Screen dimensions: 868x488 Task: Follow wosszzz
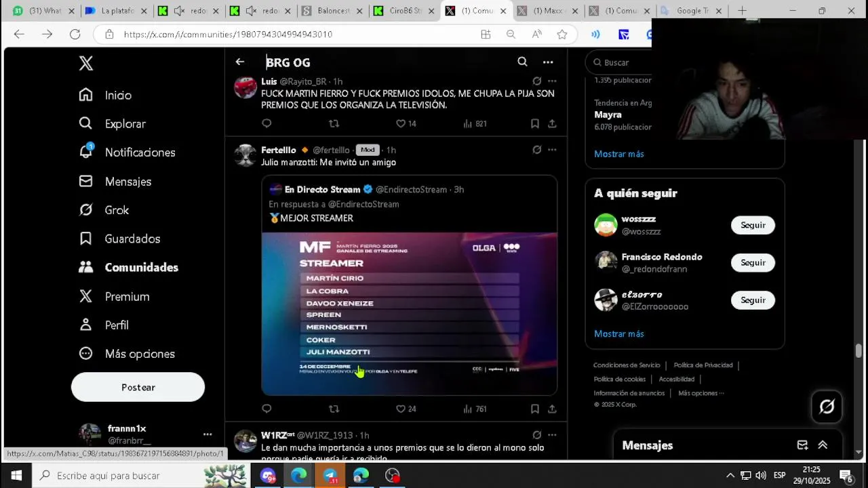(x=753, y=225)
